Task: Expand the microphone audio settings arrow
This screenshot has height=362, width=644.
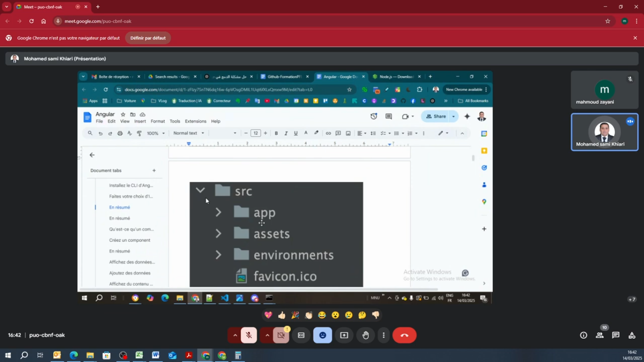Action: pyautogui.click(x=234, y=335)
